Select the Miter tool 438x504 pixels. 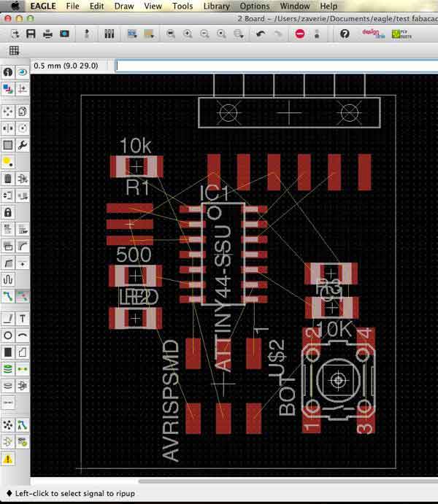[x=23, y=247]
